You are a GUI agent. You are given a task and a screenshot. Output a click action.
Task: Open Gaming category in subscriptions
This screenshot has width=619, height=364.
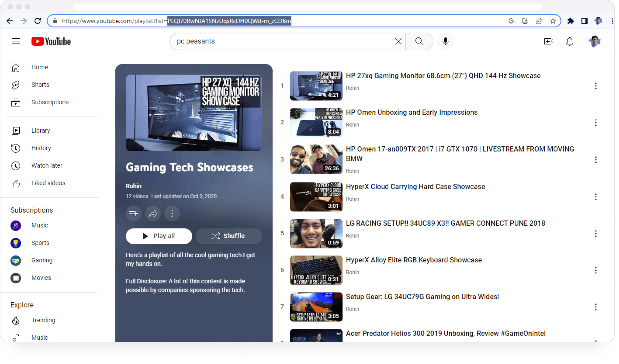42,260
